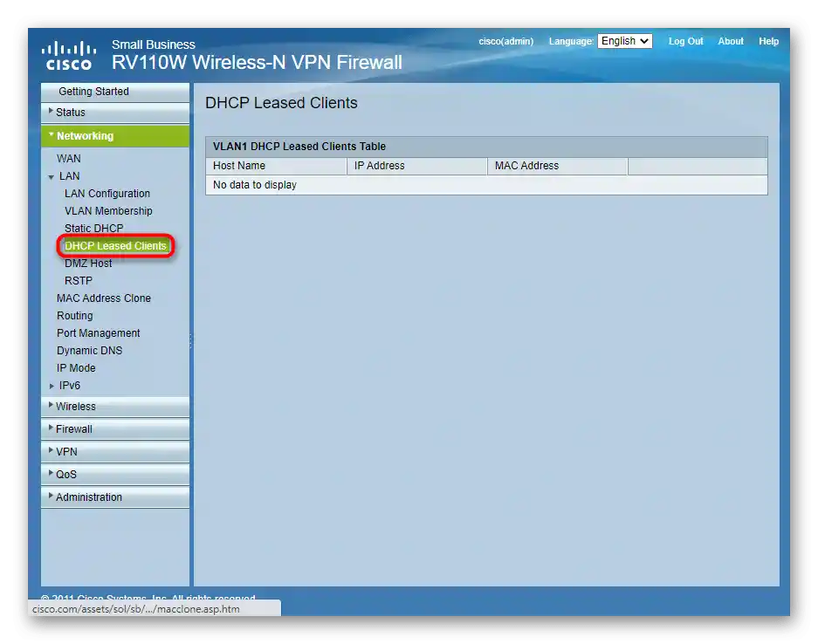Open the About link
The image size is (818, 644).
coord(731,41)
